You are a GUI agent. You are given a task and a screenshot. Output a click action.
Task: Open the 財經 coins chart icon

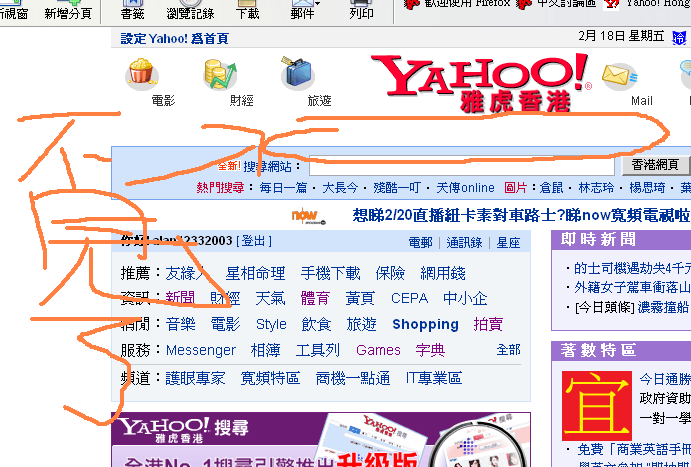point(219,74)
